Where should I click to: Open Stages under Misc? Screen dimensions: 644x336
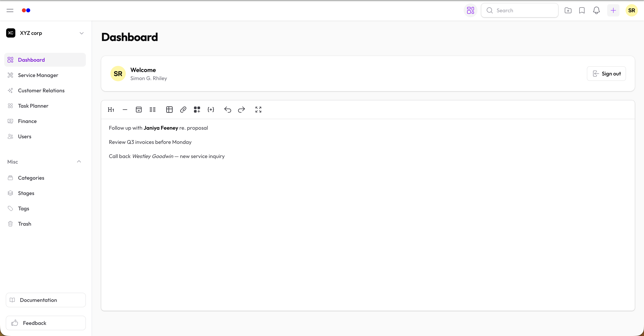click(x=45, y=193)
